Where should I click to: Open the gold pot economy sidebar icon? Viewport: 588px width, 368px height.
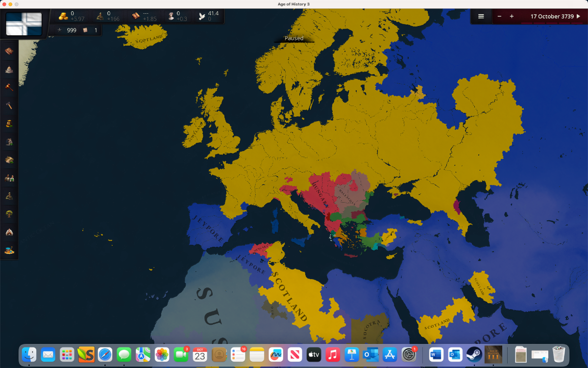pyautogui.click(x=9, y=124)
